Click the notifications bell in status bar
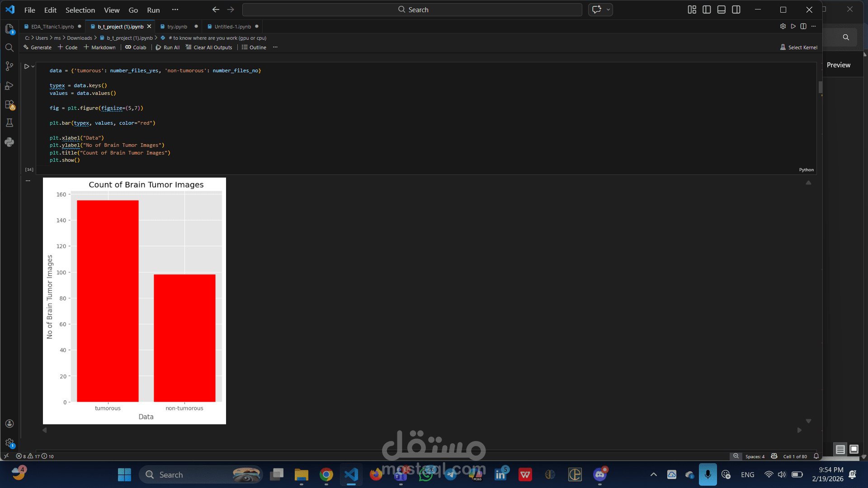 [x=816, y=456]
